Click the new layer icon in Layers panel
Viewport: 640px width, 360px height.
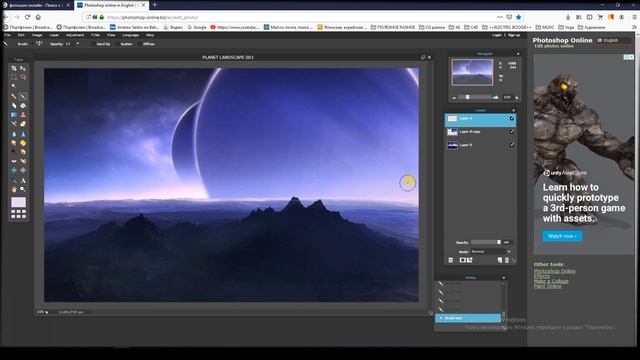500,260
